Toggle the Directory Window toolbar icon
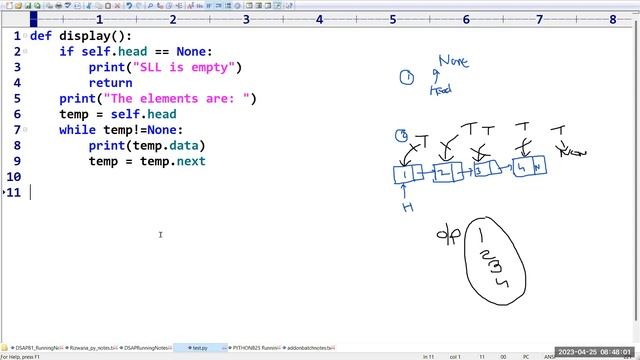 click(x=249, y=6)
